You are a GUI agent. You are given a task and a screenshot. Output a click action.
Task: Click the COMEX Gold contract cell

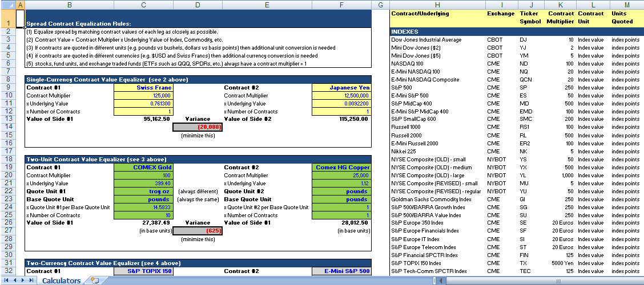point(143,168)
